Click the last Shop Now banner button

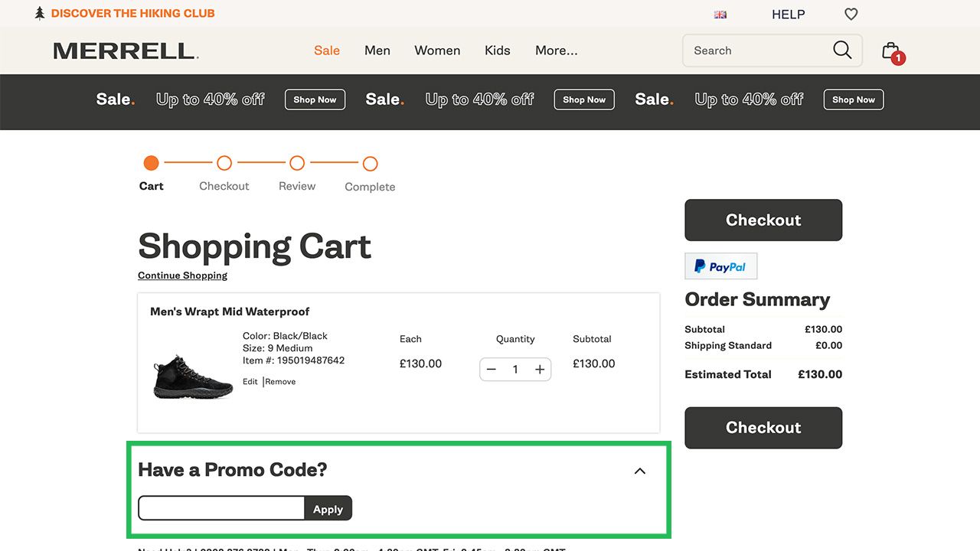click(854, 99)
